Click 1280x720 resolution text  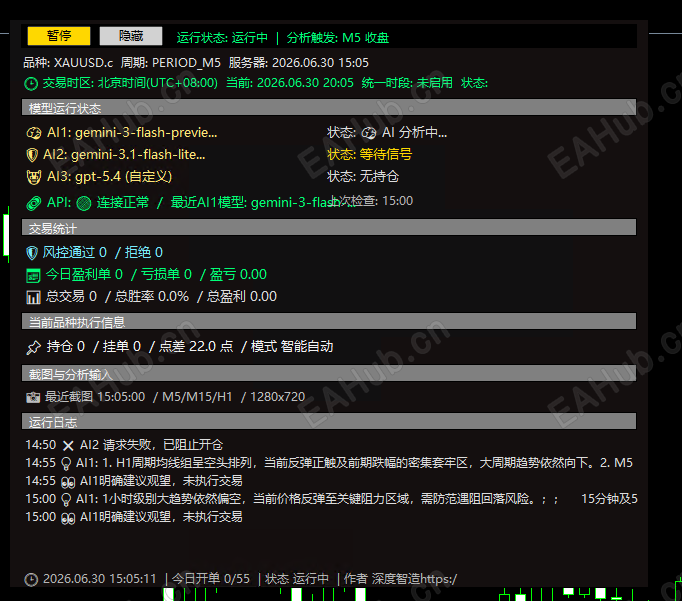(x=277, y=397)
